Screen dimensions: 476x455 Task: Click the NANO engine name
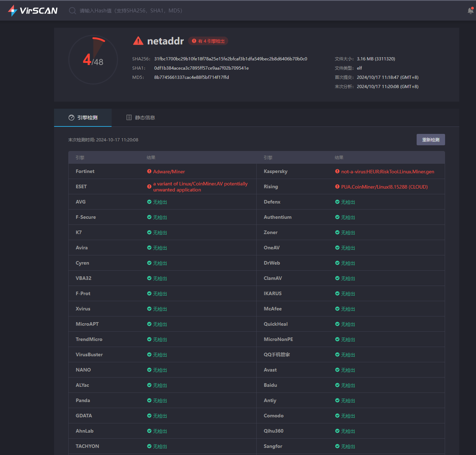click(83, 370)
